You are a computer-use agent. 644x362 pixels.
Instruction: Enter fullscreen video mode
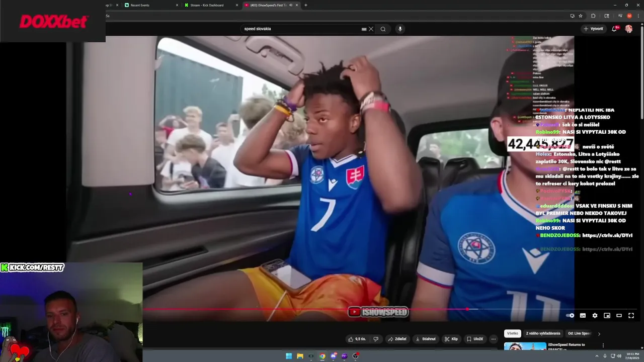[631, 315]
